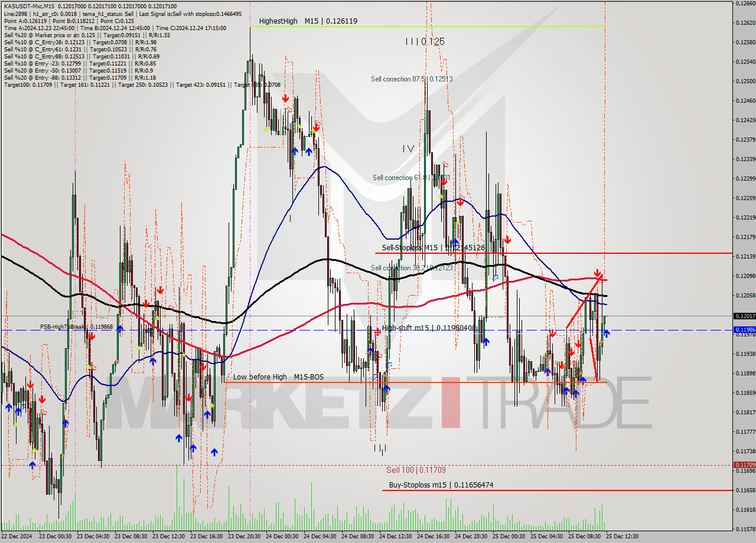Screen dimensions: 756x543
Task: Select the 'Low before High M15-BOS' label
Action: click(x=278, y=377)
